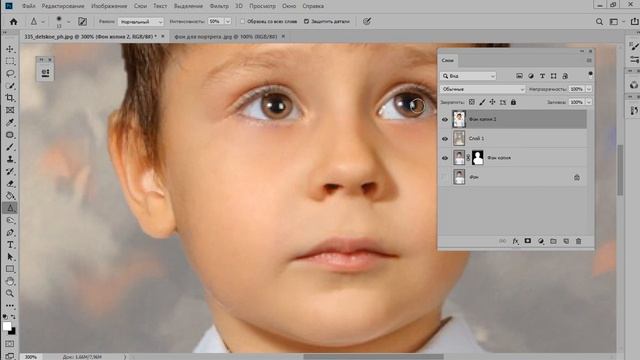Viewport: 640px width, 360px height.
Task: Toggle type layer filter (T) icon
Action: coord(542,76)
